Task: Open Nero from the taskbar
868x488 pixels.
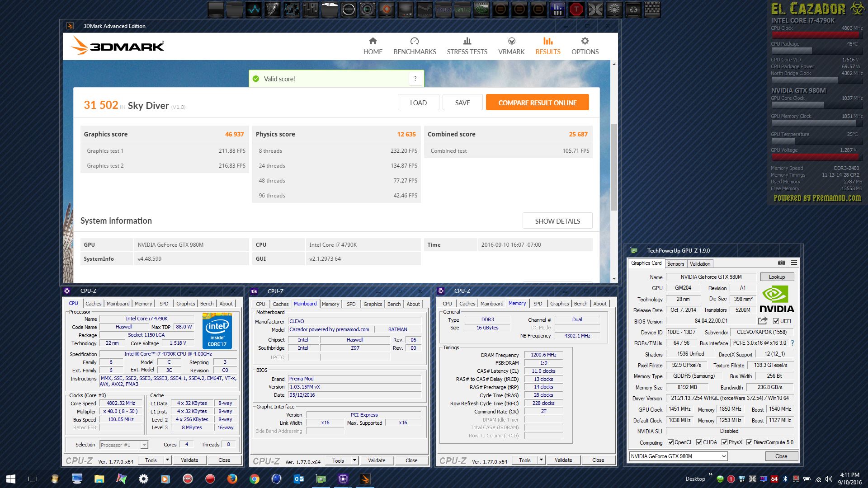Action: (188, 479)
